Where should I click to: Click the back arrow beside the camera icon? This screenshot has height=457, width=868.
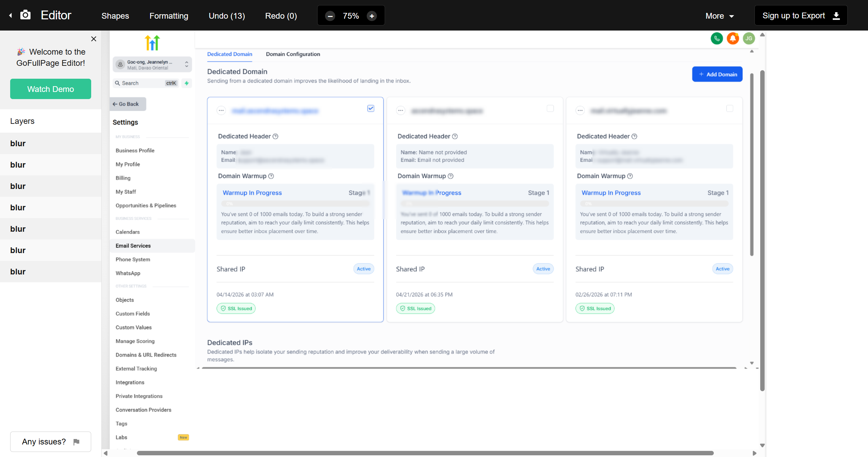[x=11, y=16]
